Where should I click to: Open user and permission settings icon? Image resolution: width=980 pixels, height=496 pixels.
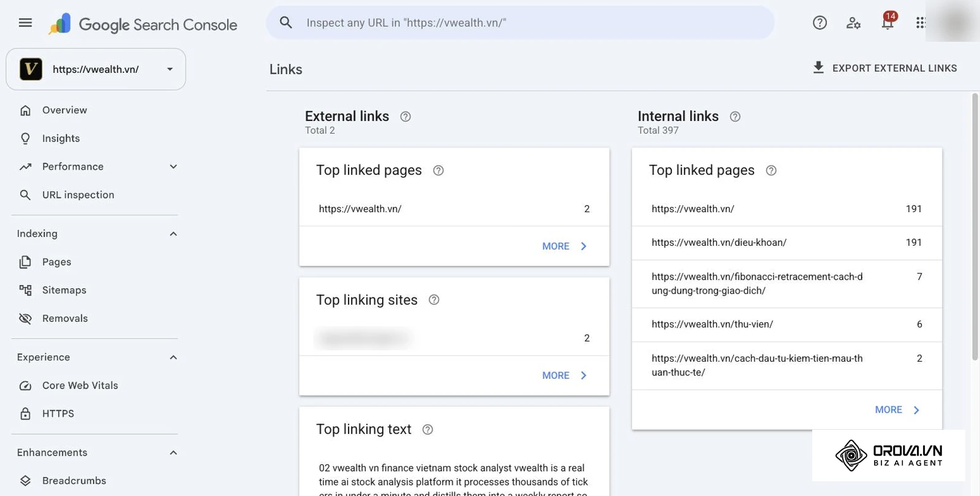[x=853, y=23]
